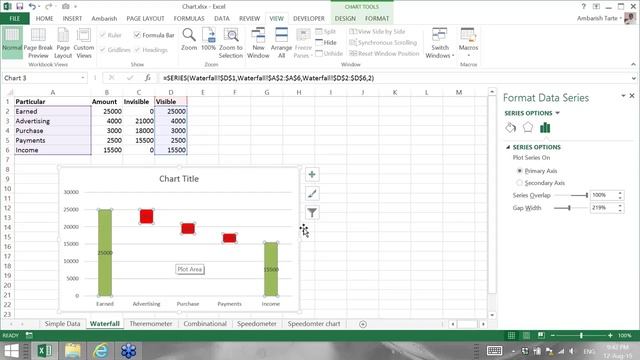This screenshot has width=640, height=360.
Task: Launch Excel from the taskbar
Action: [x=45, y=351]
